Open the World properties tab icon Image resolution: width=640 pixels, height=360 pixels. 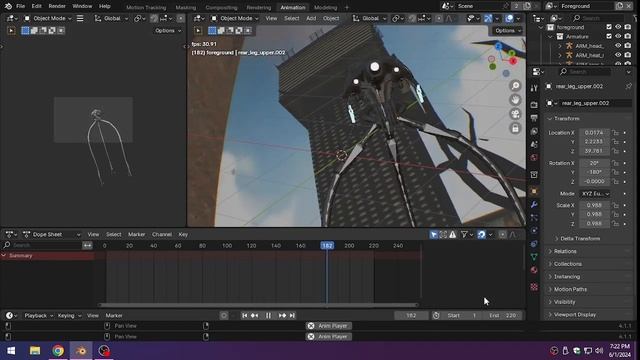tap(534, 158)
